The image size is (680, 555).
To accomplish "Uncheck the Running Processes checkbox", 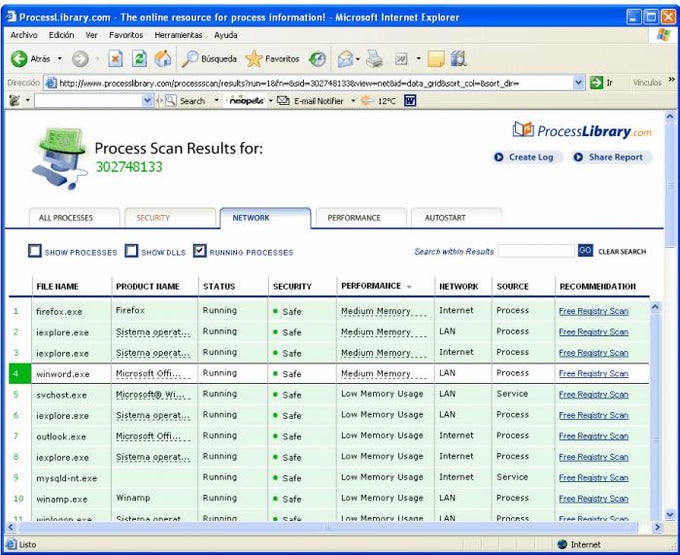I will point(200,251).
